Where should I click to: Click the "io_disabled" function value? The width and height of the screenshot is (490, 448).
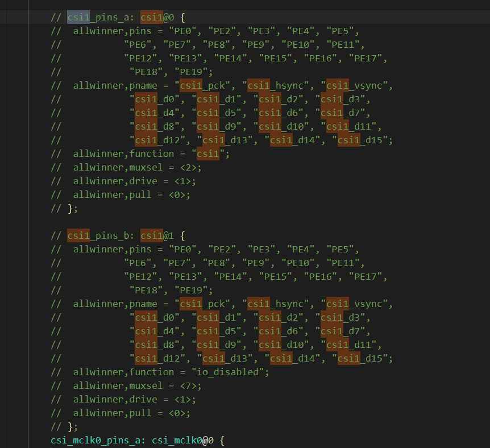(x=228, y=372)
